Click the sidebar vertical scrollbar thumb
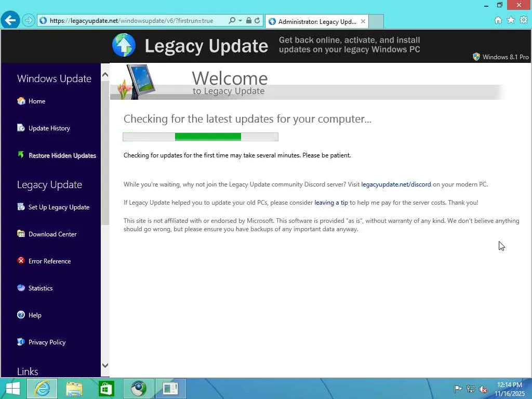This screenshot has width=532, height=399. pos(105,153)
